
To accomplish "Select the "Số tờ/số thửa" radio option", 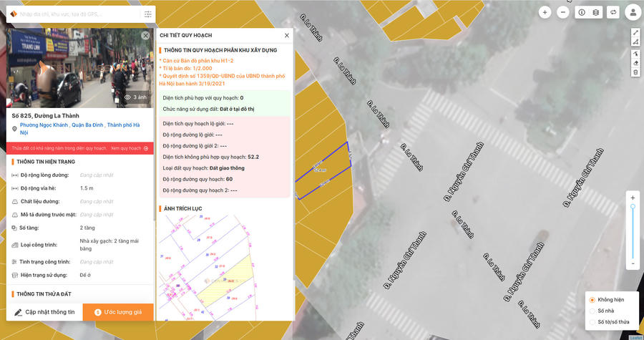I will (592, 322).
